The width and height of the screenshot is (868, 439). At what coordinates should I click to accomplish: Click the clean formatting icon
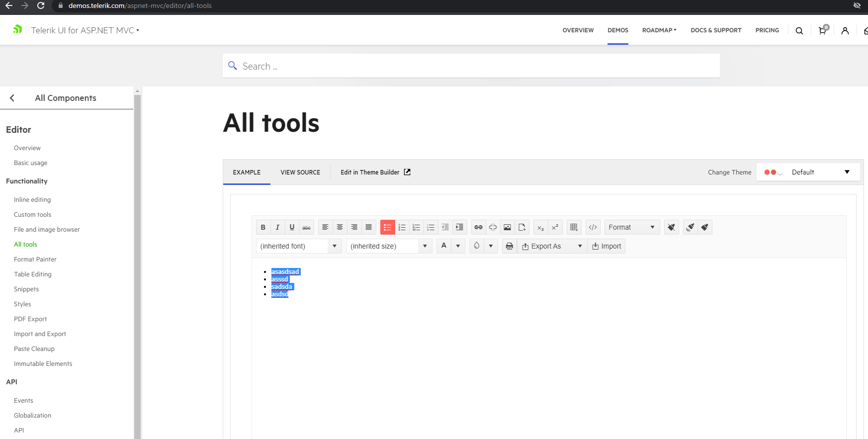671,227
